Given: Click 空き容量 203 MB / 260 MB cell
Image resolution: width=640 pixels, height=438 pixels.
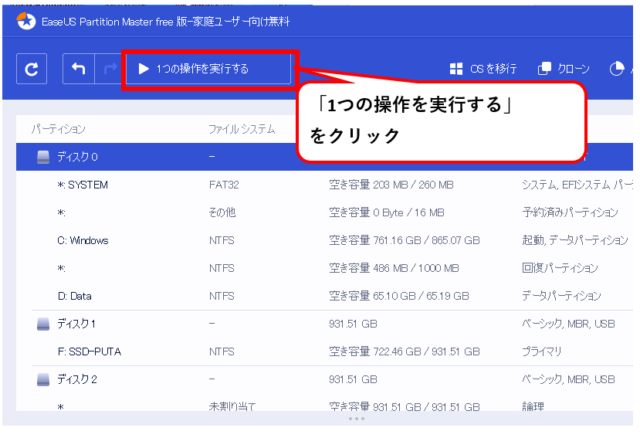Looking at the screenshot, I should (x=391, y=185).
